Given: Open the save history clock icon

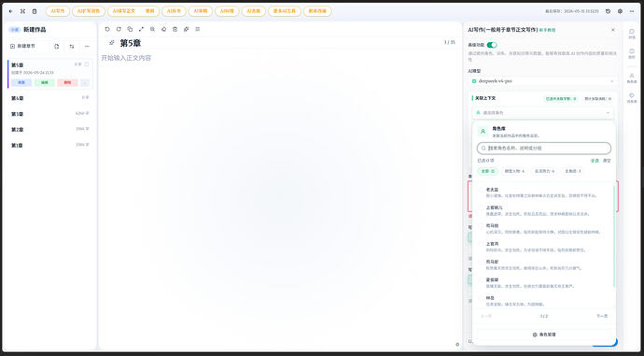Looking at the screenshot, I should click(x=609, y=11).
